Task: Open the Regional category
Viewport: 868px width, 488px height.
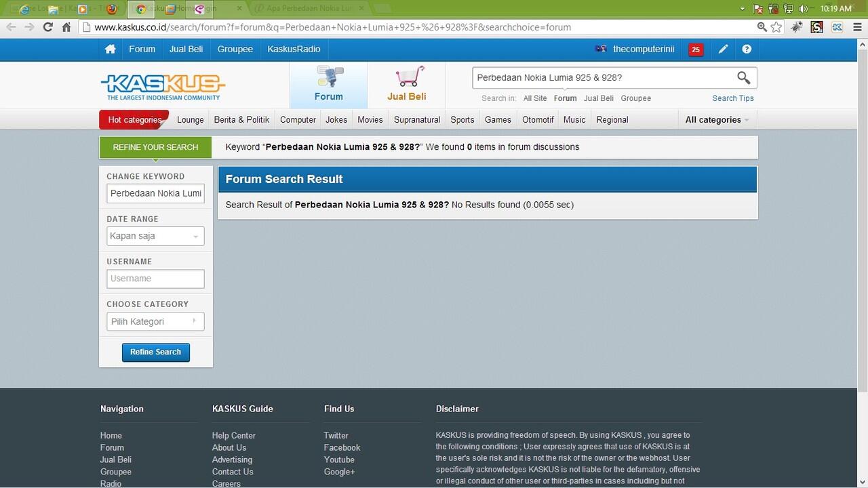Action: (612, 120)
